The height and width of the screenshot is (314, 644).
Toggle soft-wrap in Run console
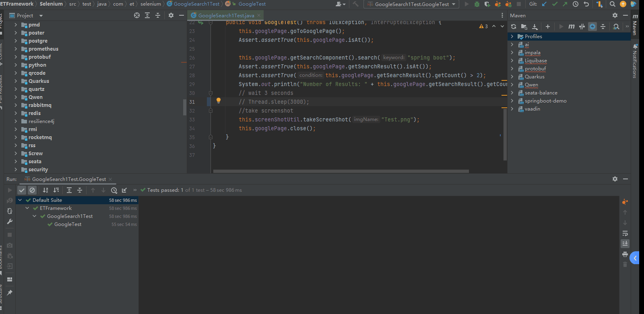pyautogui.click(x=625, y=233)
